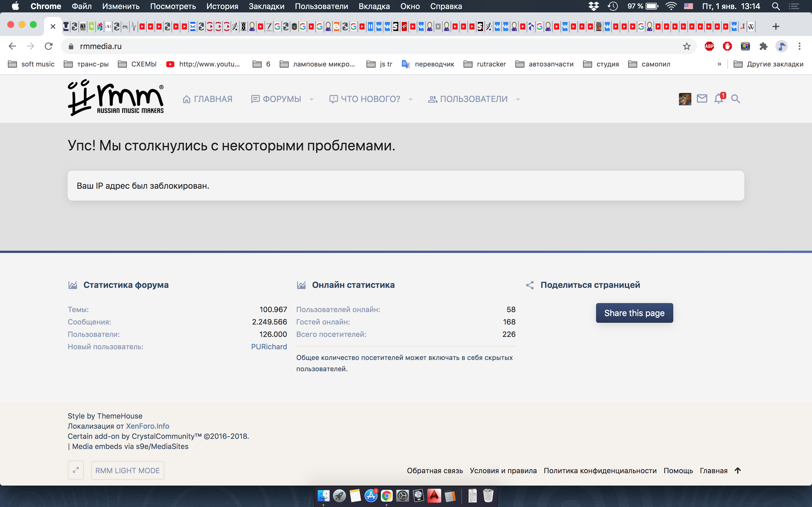The width and height of the screenshot is (812, 507).
Task: Open the XenForo.Info link
Action: pos(148,426)
